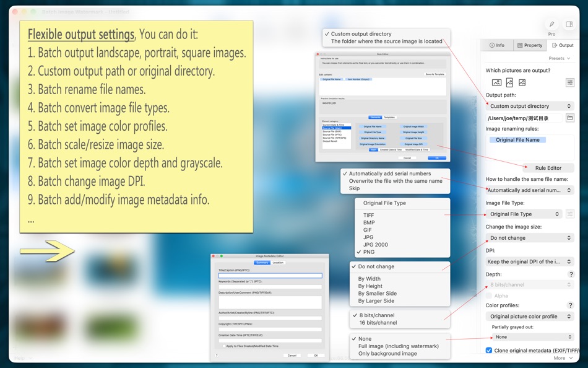Click Cancel in the Image Metadata Editor
This screenshot has width=588, height=368.
pyautogui.click(x=291, y=356)
